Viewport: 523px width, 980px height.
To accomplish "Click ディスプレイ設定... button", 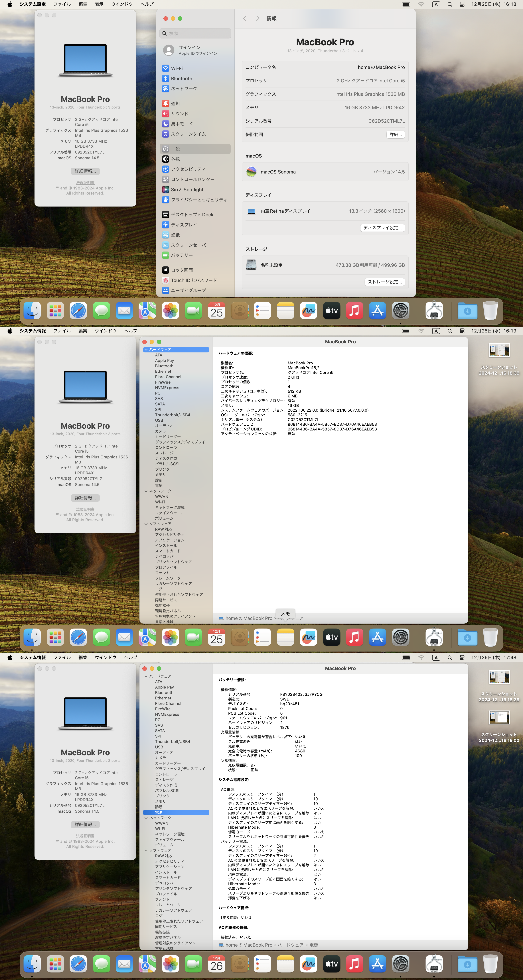I will tap(383, 228).
